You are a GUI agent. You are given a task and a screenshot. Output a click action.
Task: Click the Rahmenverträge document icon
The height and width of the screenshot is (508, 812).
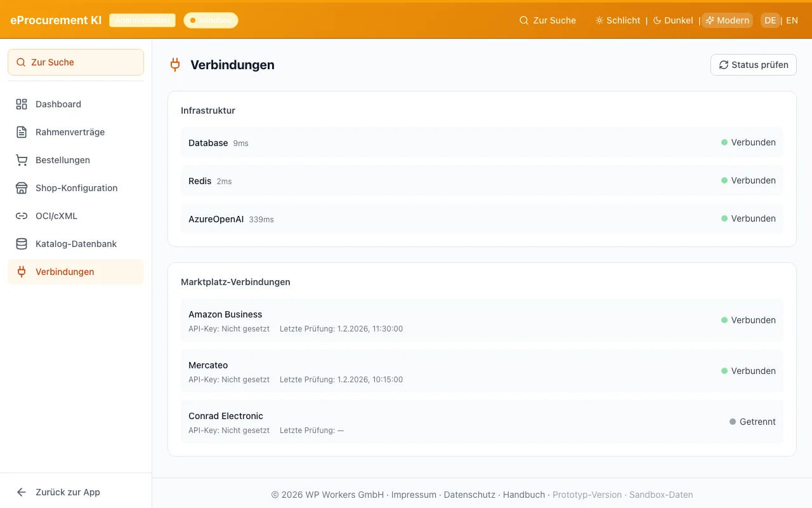point(21,131)
